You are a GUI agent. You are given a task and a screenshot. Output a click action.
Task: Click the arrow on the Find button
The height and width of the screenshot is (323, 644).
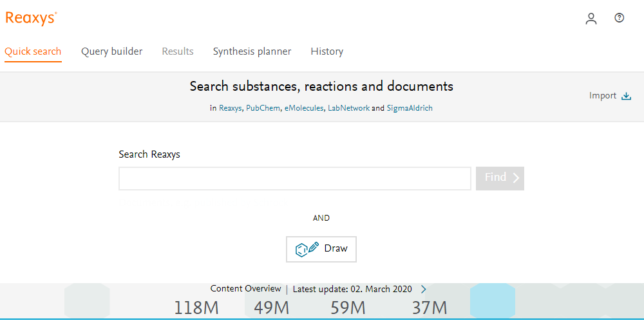[516, 178]
